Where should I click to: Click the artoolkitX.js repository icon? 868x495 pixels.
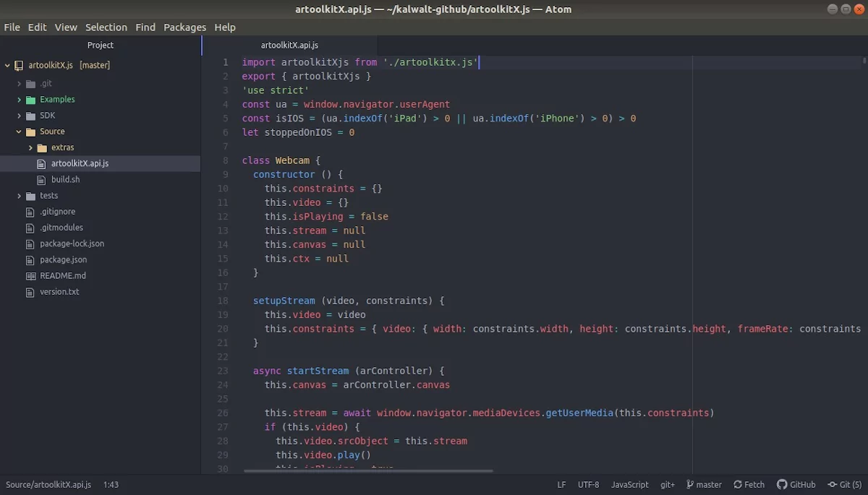(x=19, y=65)
